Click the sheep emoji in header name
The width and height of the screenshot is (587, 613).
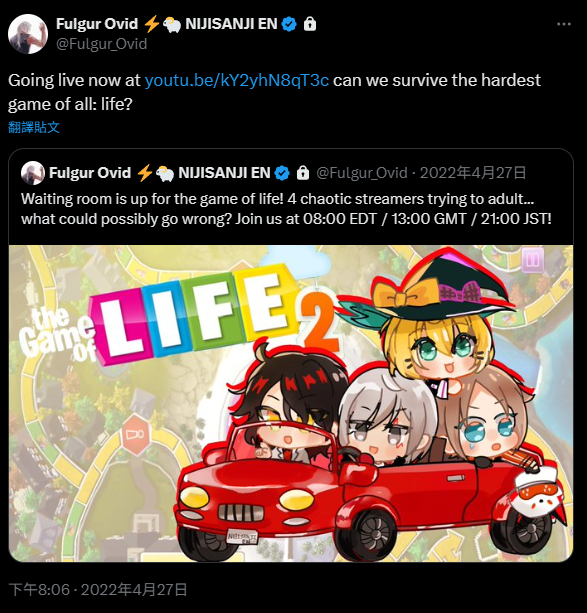click(x=172, y=25)
